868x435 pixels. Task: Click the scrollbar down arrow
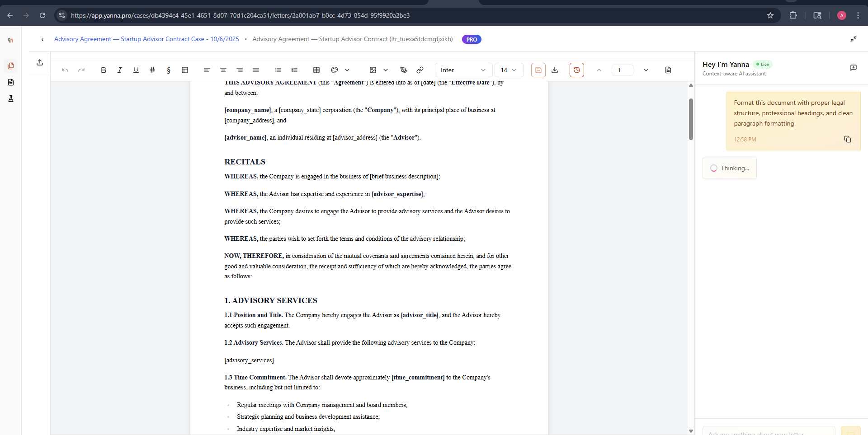[x=691, y=431]
